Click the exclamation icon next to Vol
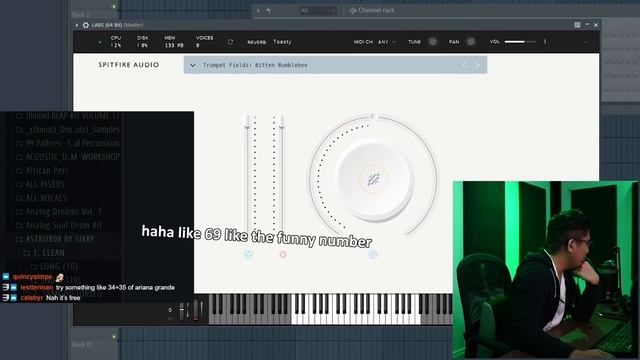 545,42
